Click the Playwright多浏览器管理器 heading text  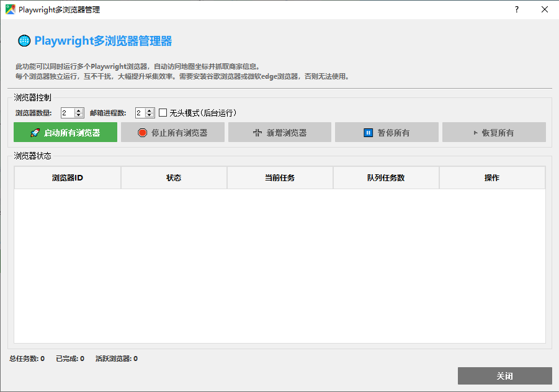coord(103,40)
